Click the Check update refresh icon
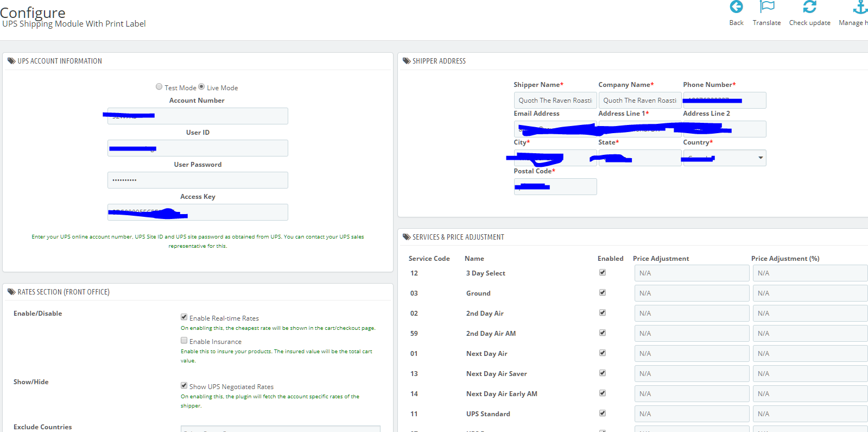The image size is (868, 432). pyautogui.click(x=810, y=7)
